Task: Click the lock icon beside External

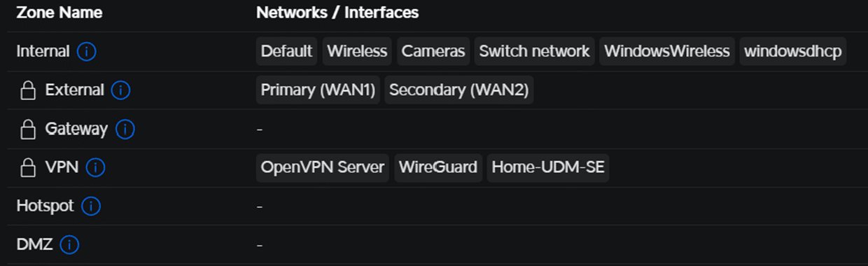Action: click(x=28, y=90)
